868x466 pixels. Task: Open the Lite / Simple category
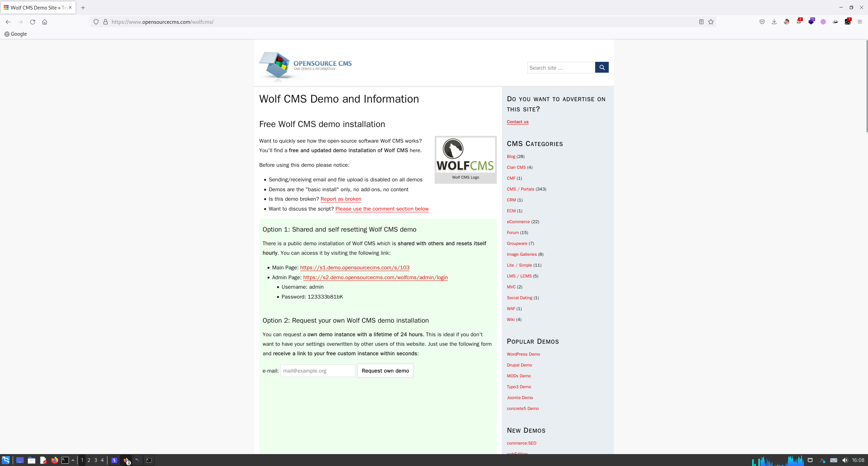coord(519,265)
